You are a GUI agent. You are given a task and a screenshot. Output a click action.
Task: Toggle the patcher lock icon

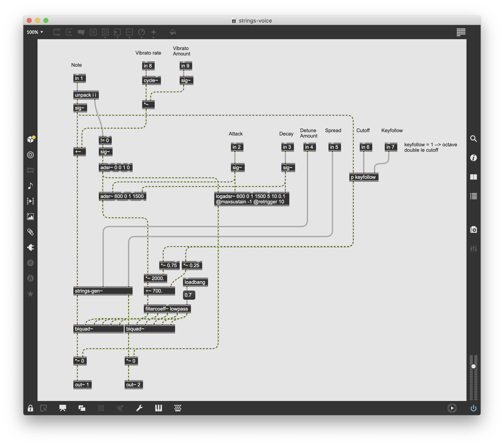coord(30,408)
